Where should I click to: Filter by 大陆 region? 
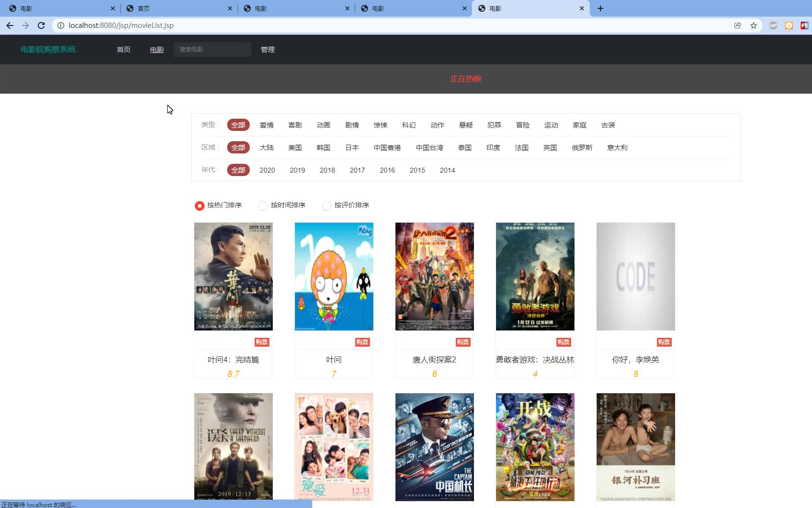click(266, 148)
